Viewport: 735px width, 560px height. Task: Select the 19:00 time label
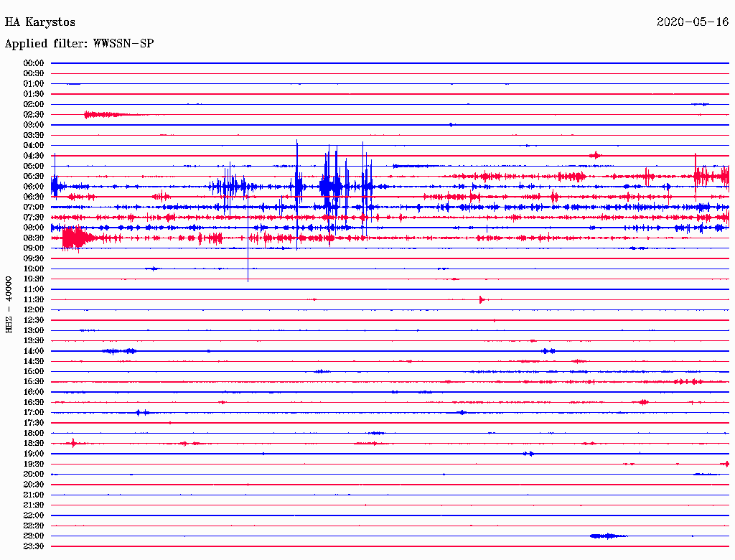34,454
